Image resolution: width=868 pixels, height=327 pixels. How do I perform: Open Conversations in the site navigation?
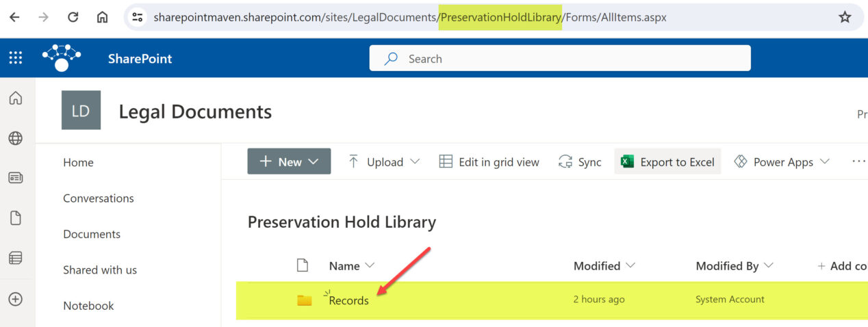pyautogui.click(x=99, y=198)
